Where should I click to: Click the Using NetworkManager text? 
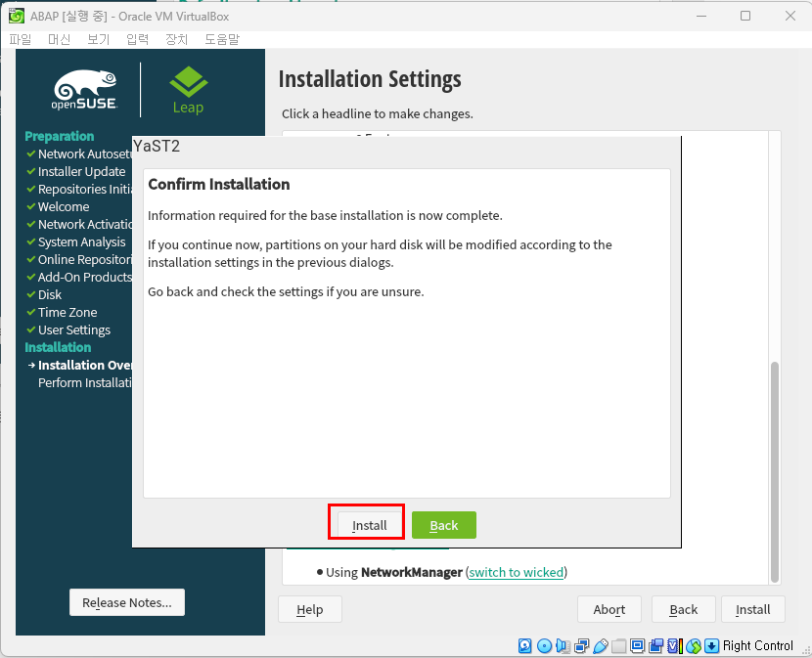(x=394, y=572)
